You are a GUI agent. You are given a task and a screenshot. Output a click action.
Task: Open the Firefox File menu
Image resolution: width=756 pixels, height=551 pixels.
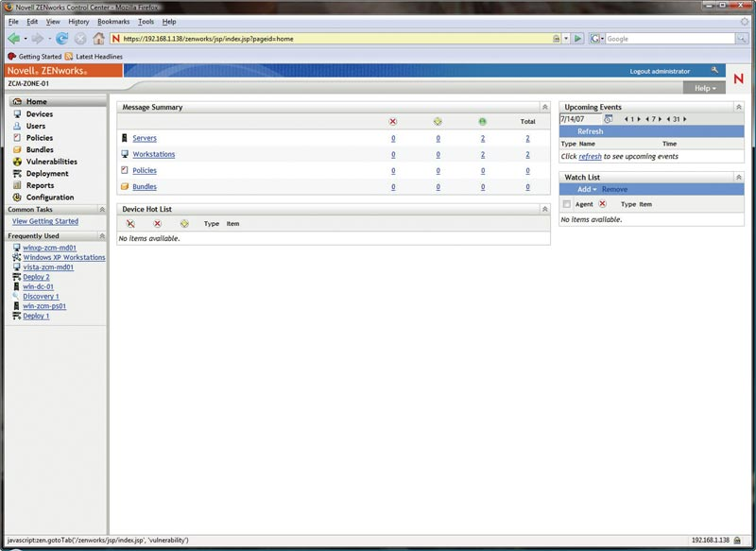(x=13, y=22)
